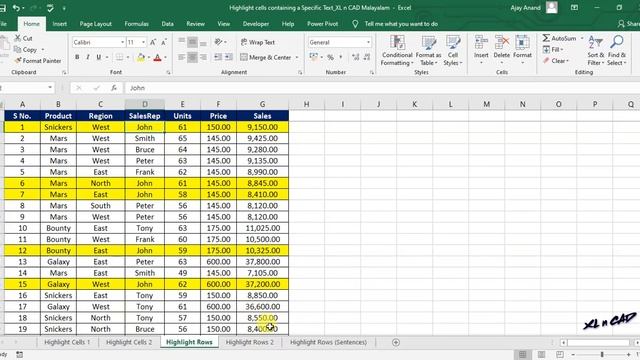
Task: Click Tell me what you want to do
Action: pos(401,24)
